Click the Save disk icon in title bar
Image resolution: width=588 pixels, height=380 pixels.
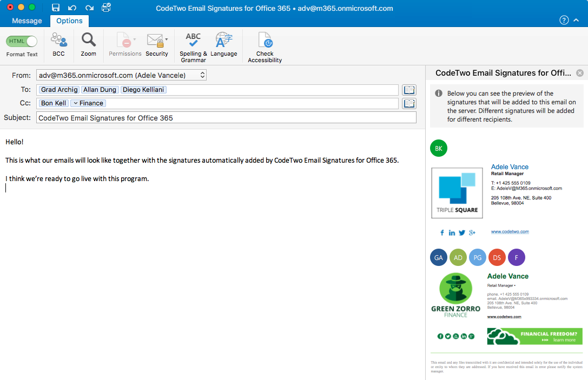pyautogui.click(x=56, y=8)
